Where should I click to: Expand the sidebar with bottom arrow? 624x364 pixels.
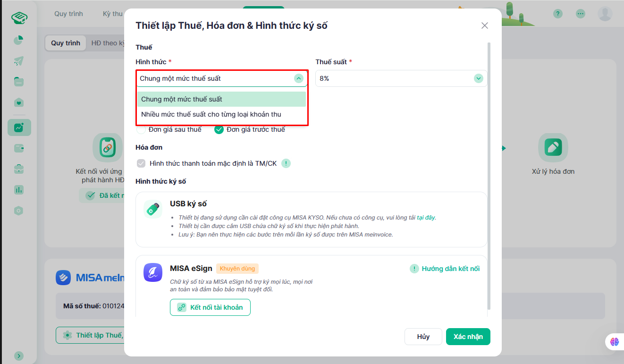[x=19, y=356]
